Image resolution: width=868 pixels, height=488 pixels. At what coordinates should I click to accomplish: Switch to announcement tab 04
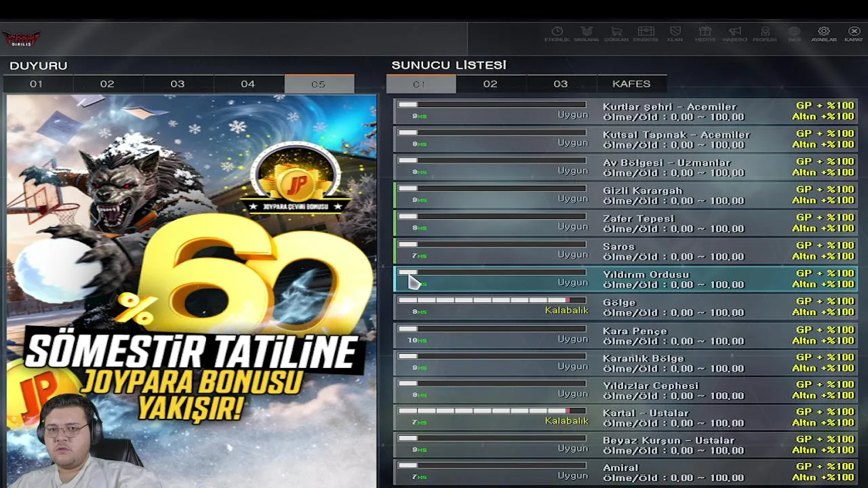(x=248, y=84)
